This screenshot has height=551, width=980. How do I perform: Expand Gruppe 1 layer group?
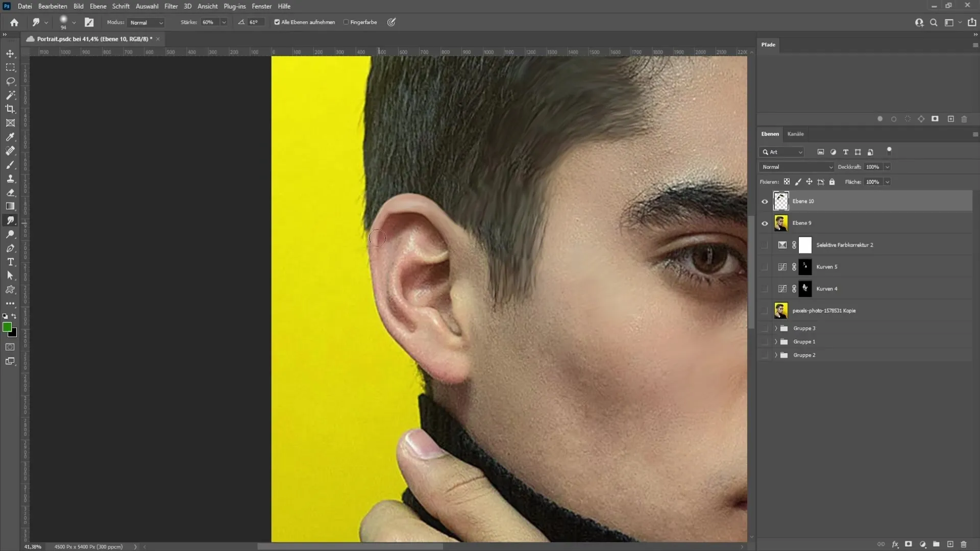pos(776,341)
